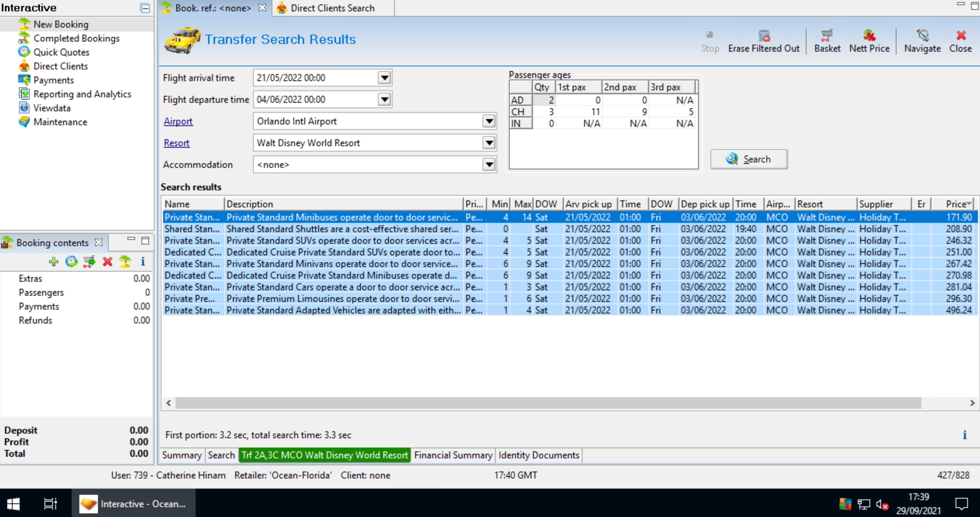Close the Booking contents tab

(x=99, y=242)
